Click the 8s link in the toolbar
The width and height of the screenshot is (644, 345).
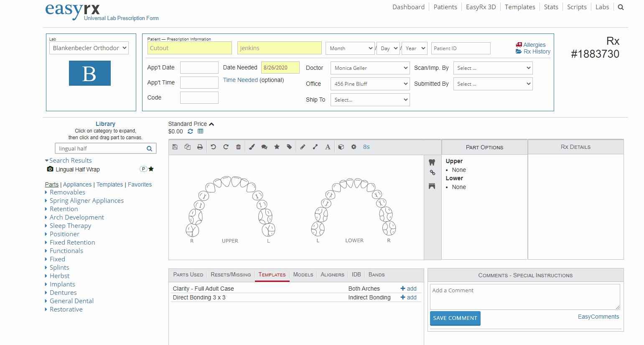(367, 147)
